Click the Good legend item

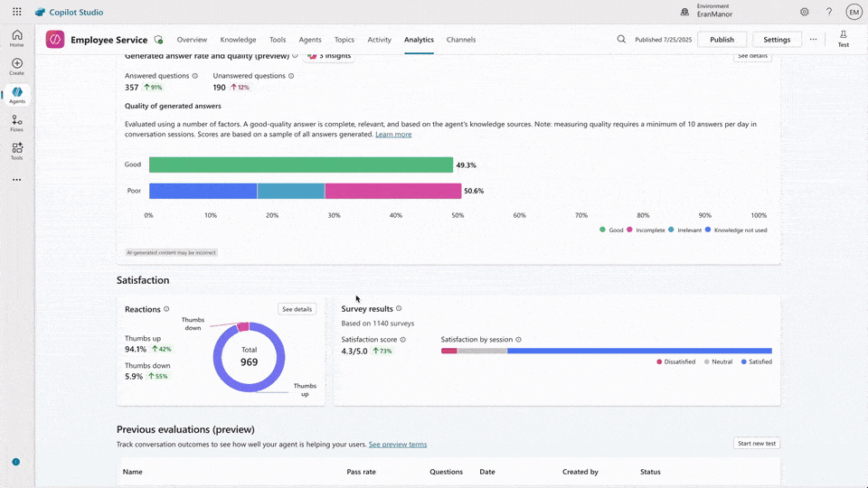tap(611, 230)
